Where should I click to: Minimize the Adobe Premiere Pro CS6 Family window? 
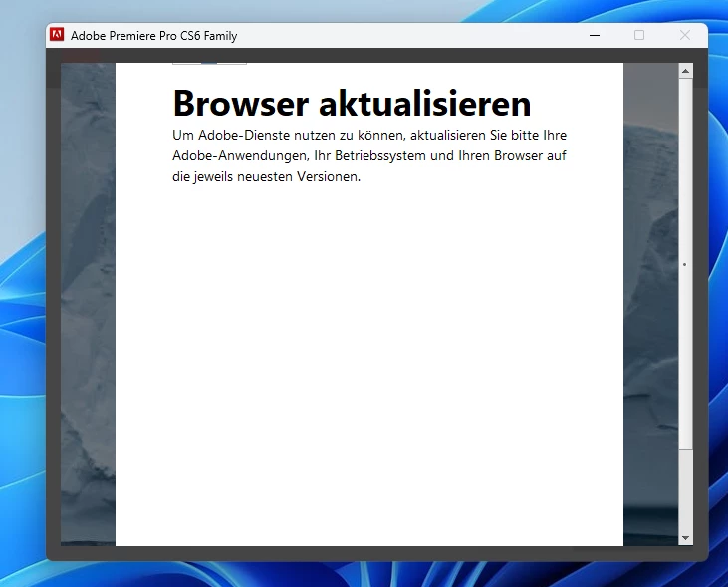tap(595, 35)
